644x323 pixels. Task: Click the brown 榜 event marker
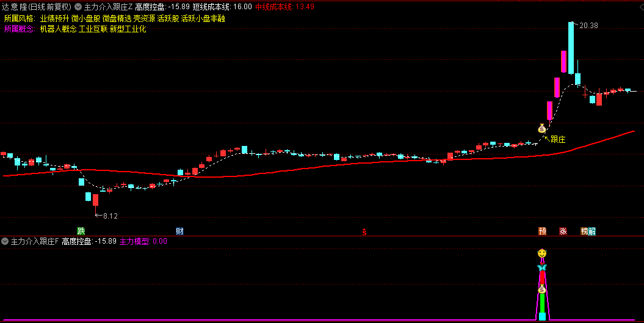[x=584, y=231]
